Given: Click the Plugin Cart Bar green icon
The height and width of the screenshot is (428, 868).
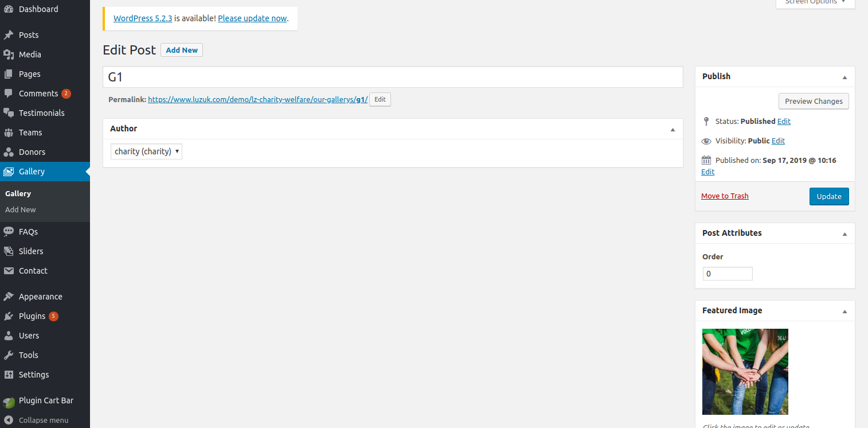Looking at the screenshot, I should pyautogui.click(x=9, y=402).
